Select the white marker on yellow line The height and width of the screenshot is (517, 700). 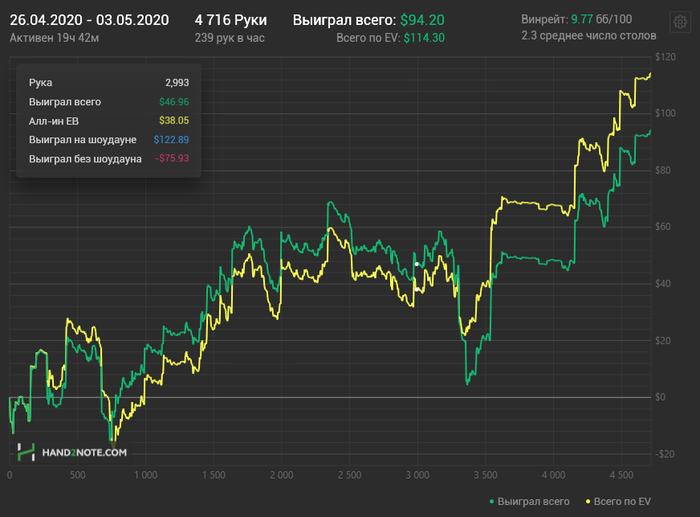click(x=417, y=289)
